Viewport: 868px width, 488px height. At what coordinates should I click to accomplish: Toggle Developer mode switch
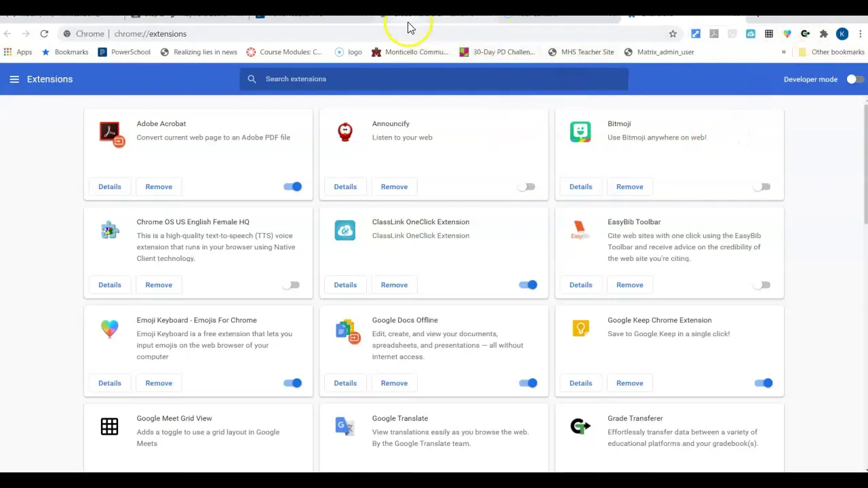tap(855, 79)
